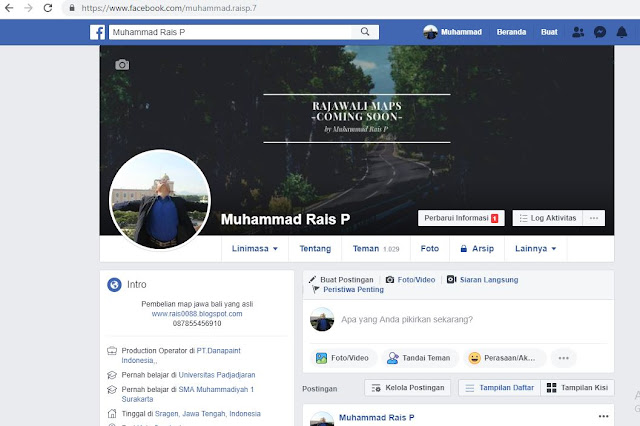Click the browser address bar URL

point(169,8)
